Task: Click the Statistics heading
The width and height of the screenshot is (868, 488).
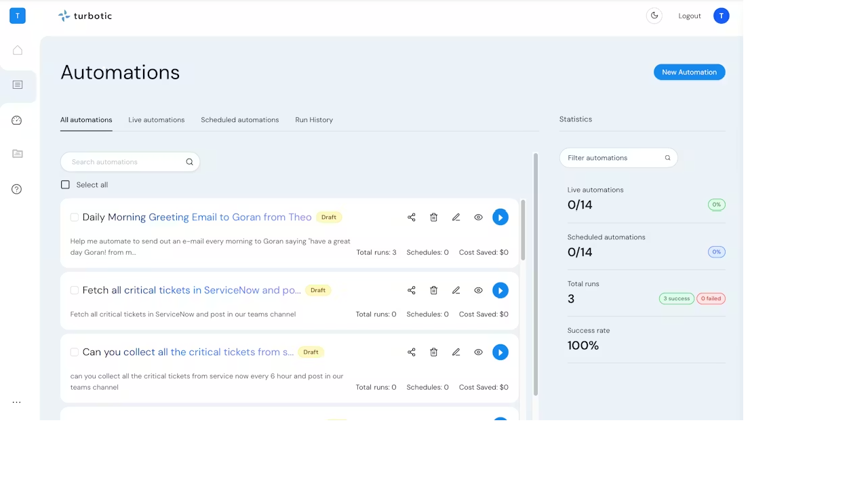Action: tap(576, 119)
